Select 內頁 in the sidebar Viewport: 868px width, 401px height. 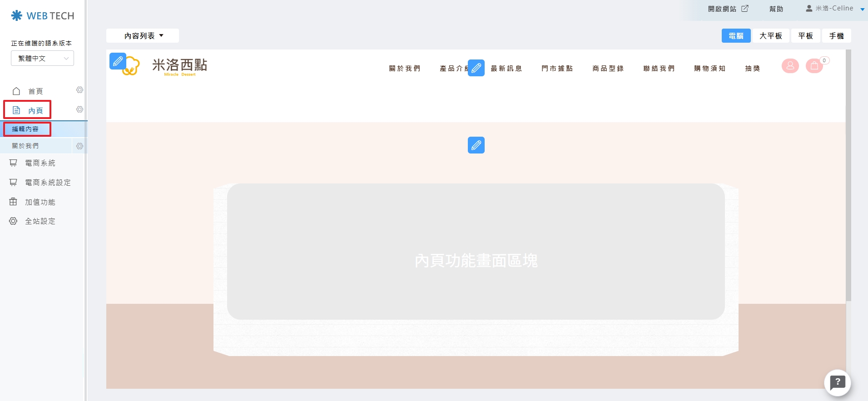[x=35, y=110]
